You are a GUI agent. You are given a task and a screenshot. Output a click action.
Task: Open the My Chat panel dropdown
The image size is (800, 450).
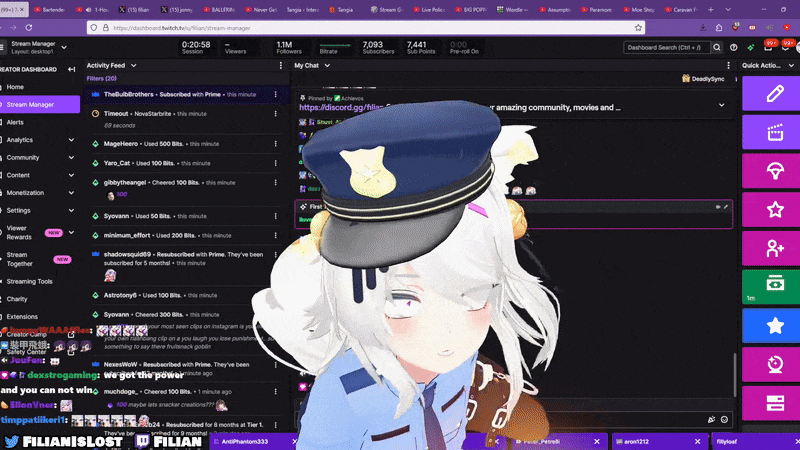[327, 65]
